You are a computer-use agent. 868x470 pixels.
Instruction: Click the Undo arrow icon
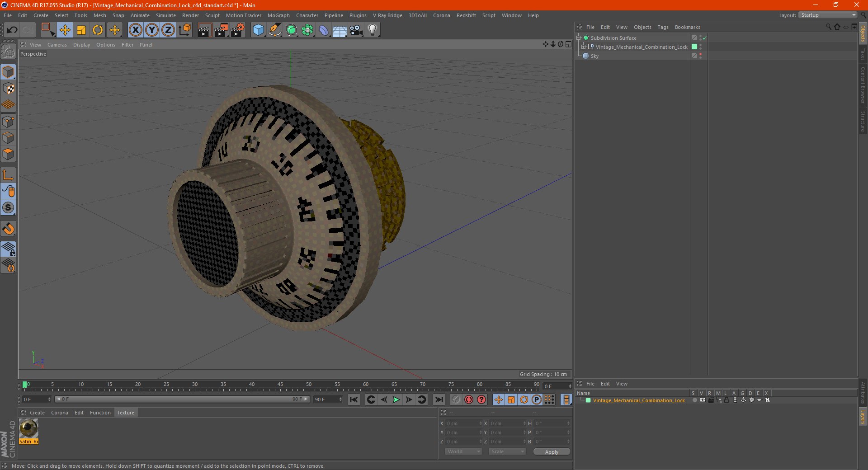pyautogui.click(x=12, y=30)
